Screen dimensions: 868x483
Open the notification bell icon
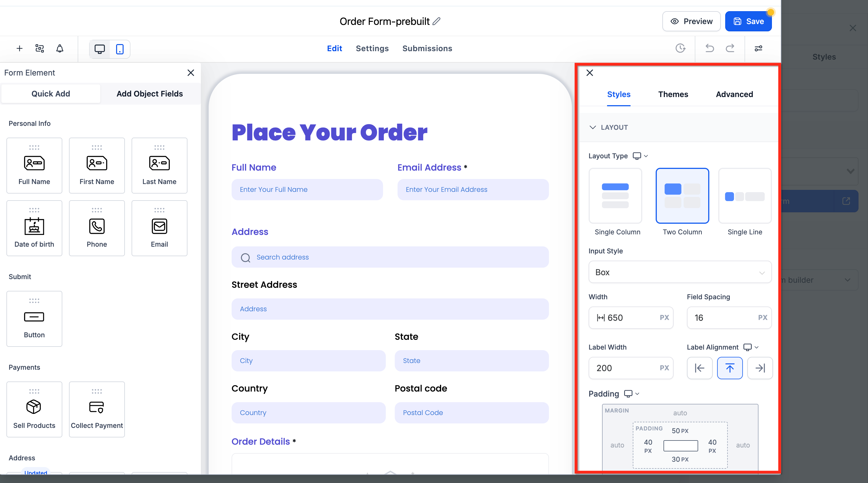(x=60, y=49)
